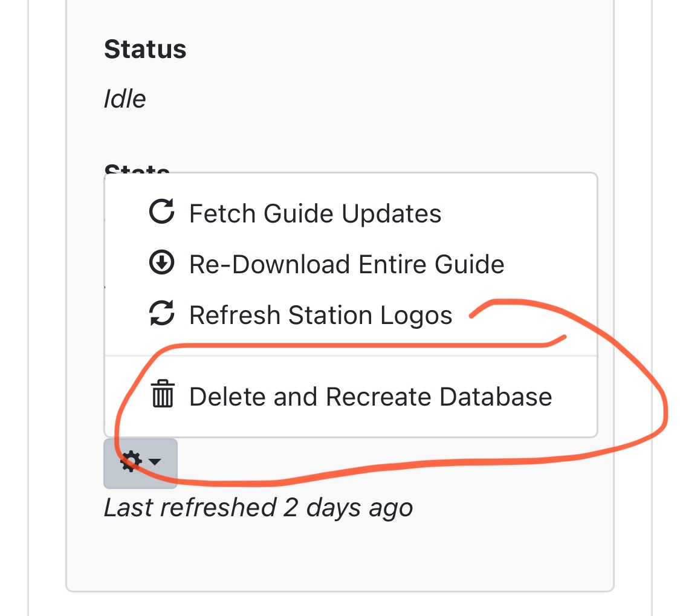Click blank menu space right of "Re-Download Entire Guide"
680x616 pixels.
[550, 264]
